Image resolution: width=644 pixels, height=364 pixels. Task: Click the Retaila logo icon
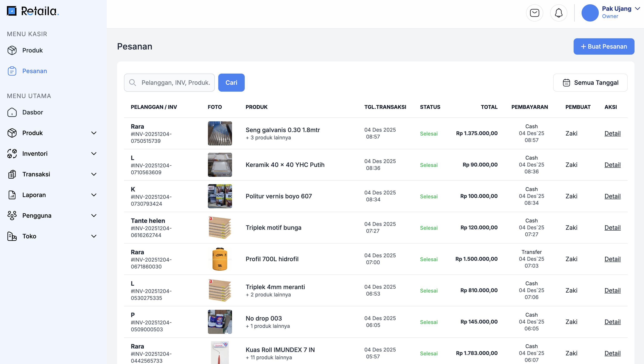[11, 11]
